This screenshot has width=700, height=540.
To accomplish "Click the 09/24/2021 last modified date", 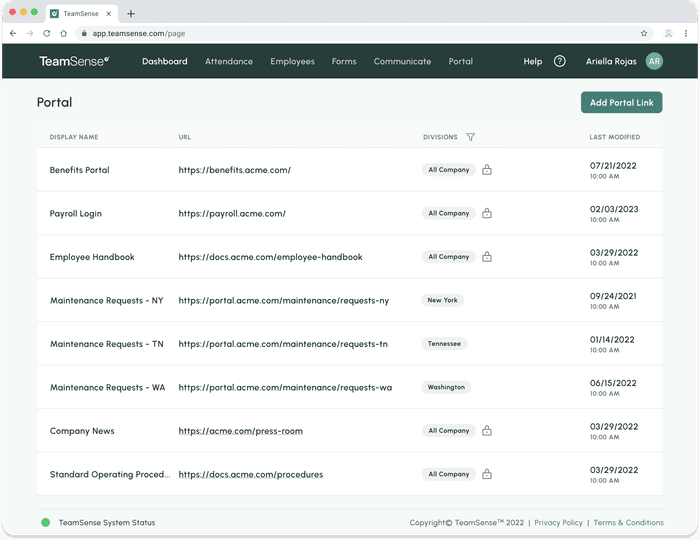I will [613, 296].
